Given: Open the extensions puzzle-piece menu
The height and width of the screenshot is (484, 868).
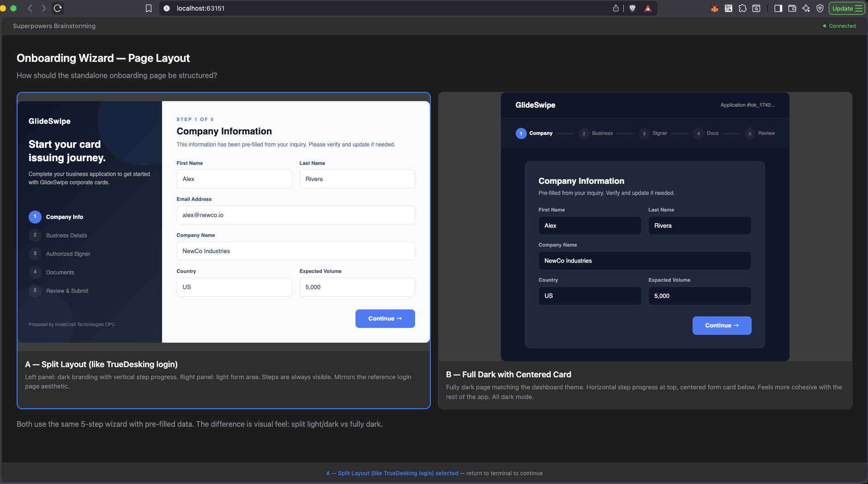Looking at the screenshot, I should coord(742,8).
